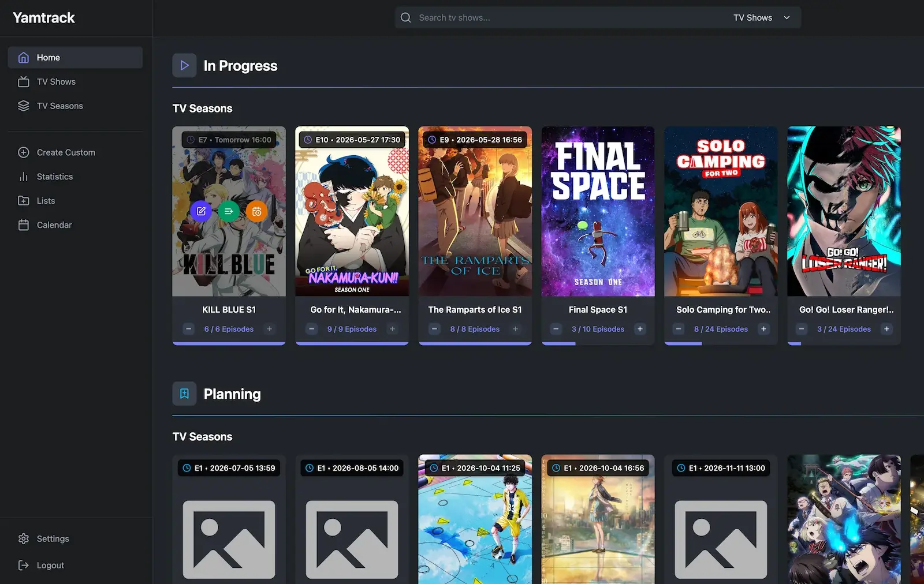The width and height of the screenshot is (924, 584).
Task: Open the Go for It, Nakamura-kun poster
Action: pyautogui.click(x=352, y=211)
